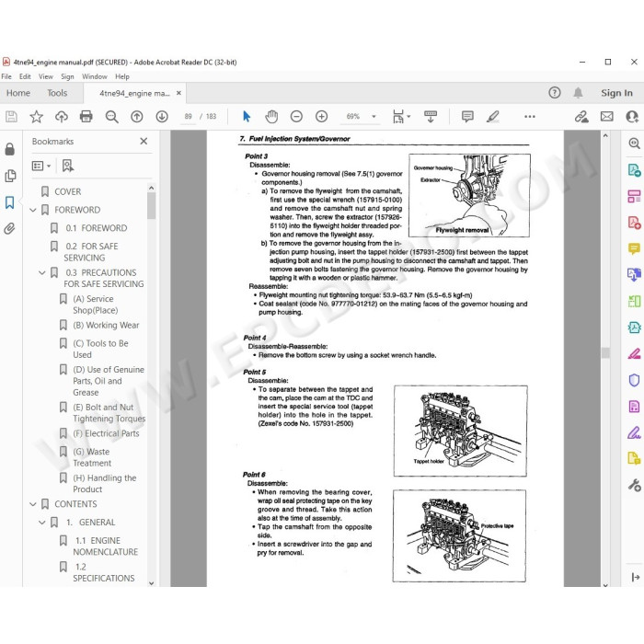Open Organize Pages tool in right pane
The height and width of the screenshot is (644, 644).
pyautogui.click(x=634, y=196)
